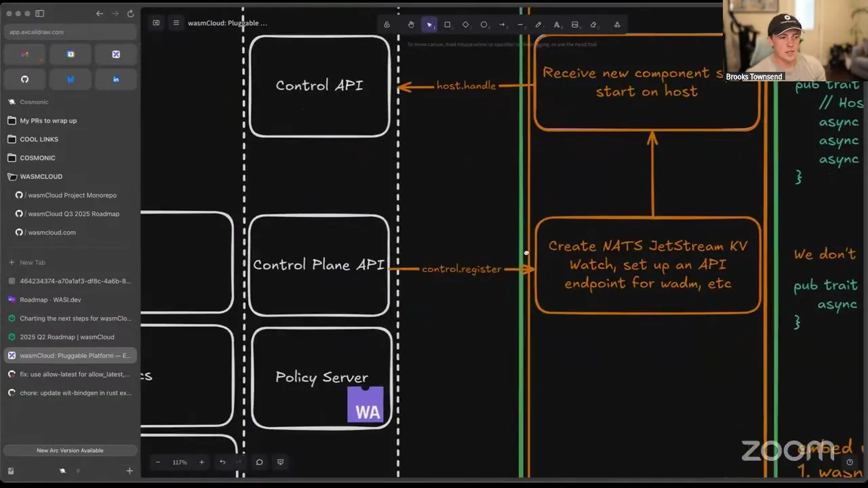Switch to fix: use allow-latest tab
Image resolution: width=868 pixels, height=488 pixels.
[x=70, y=374]
